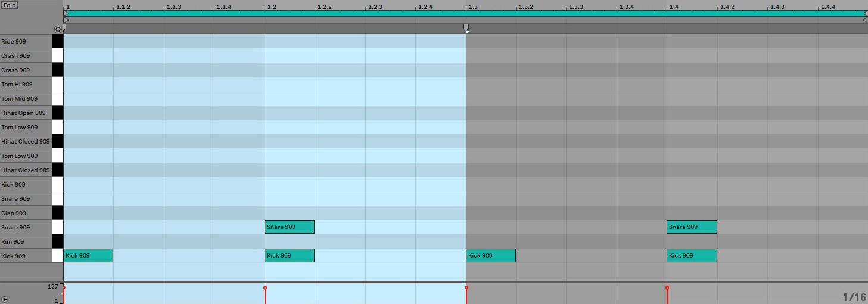Image resolution: width=868 pixels, height=304 pixels.
Task: Click the velocity marker at beat 1.2
Action: pyautogui.click(x=265, y=288)
